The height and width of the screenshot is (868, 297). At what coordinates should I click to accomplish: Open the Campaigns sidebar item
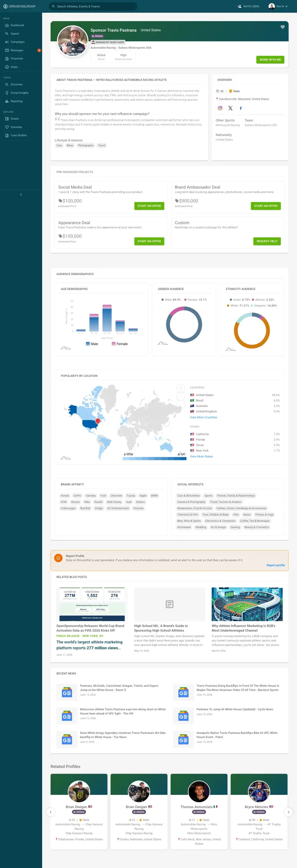(21, 42)
